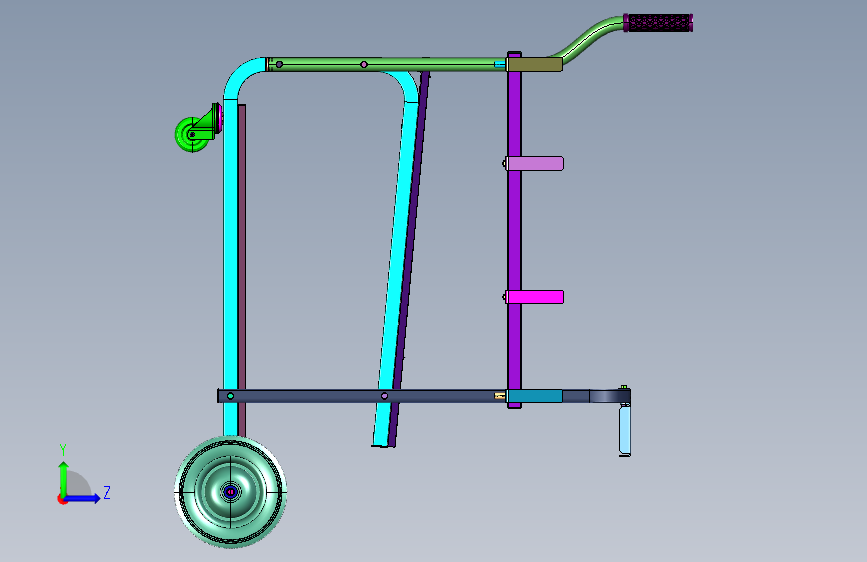Select the mauve vertical strip beside left tube
This screenshot has height=562, width=867.
(x=242, y=270)
